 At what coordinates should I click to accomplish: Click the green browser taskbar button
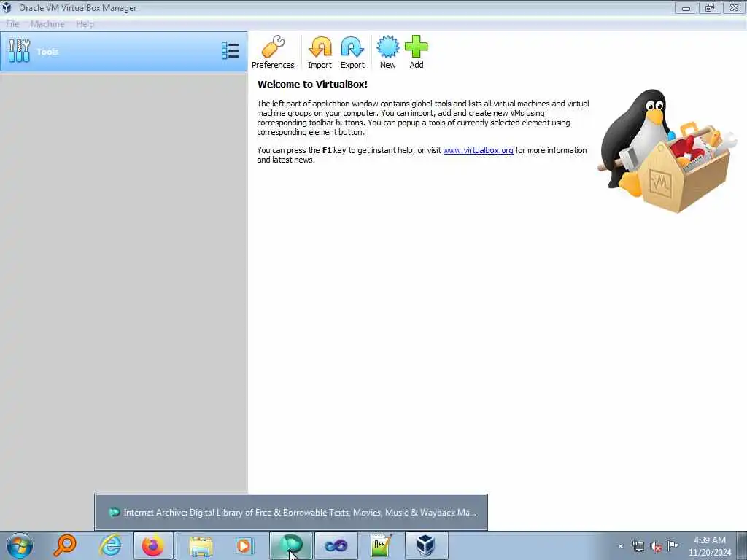click(x=290, y=545)
